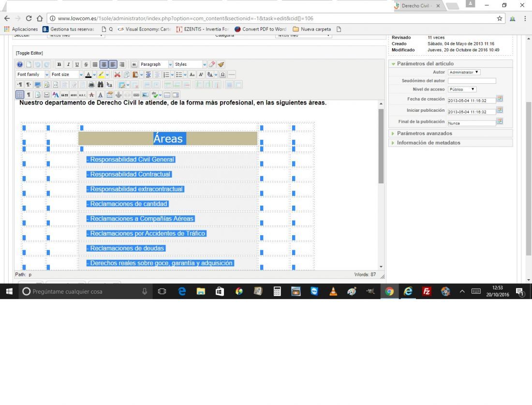
Task: Open the Autor Administrator dropdown
Action: tap(464, 72)
